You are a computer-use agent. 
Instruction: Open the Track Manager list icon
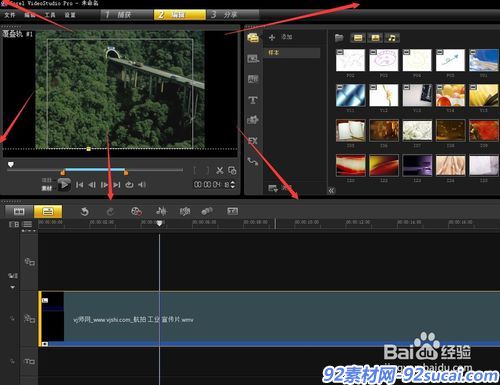point(27,224)
